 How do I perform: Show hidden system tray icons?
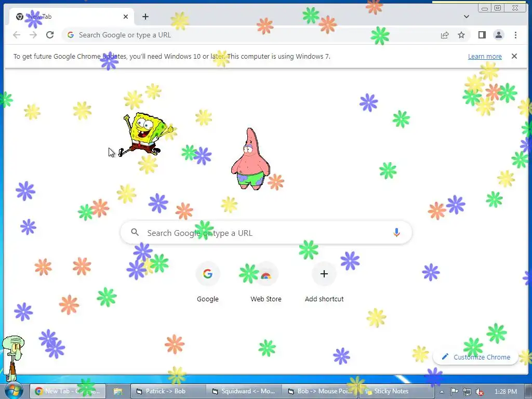click(442, 392)
